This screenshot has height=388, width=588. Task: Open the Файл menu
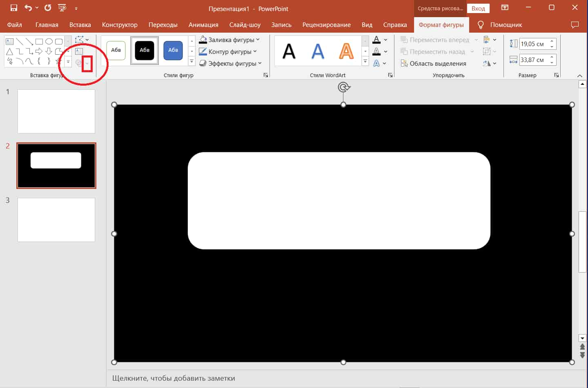(x=15, y=25)
